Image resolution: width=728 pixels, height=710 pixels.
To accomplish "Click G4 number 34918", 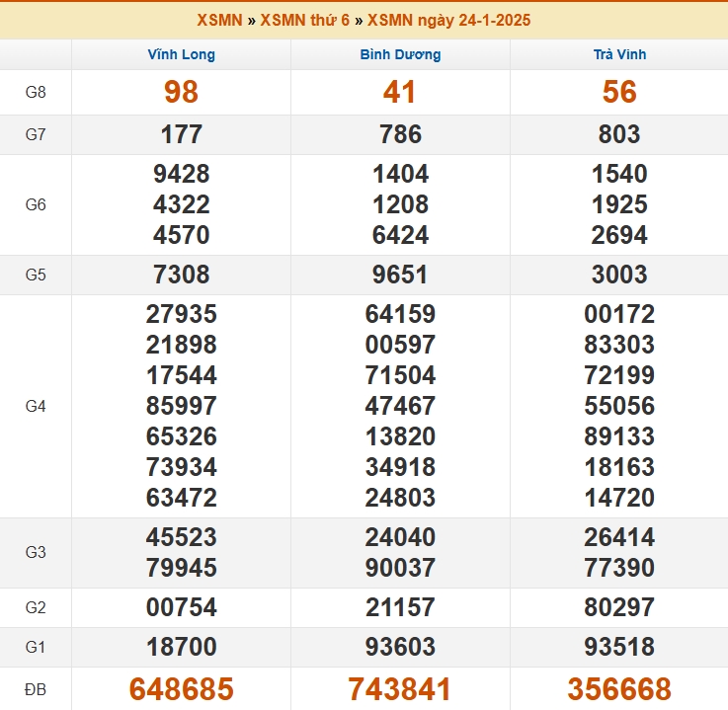I will [401, 467].
